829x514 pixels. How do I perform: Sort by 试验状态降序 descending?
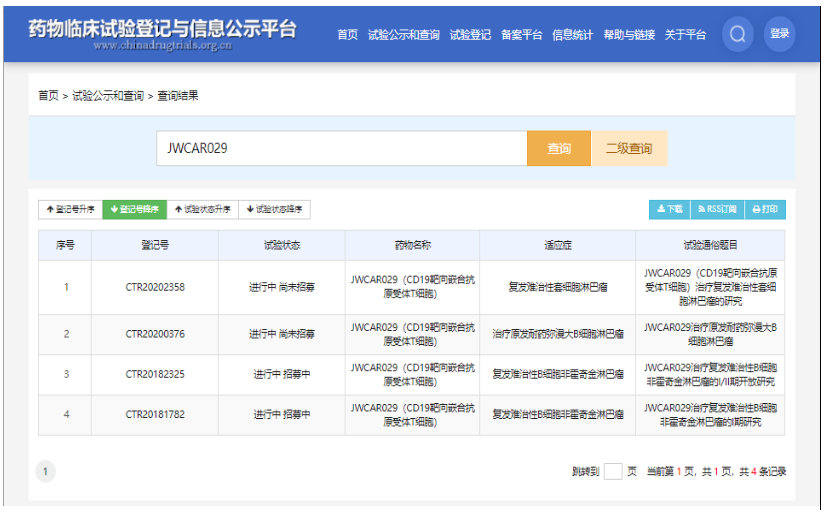click(x=274, y=209)
